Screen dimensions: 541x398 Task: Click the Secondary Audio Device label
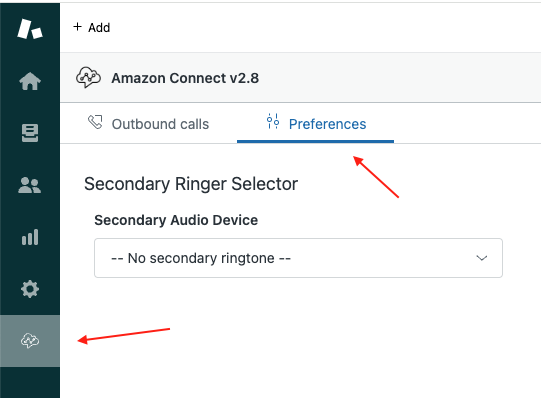coord(176,220)
